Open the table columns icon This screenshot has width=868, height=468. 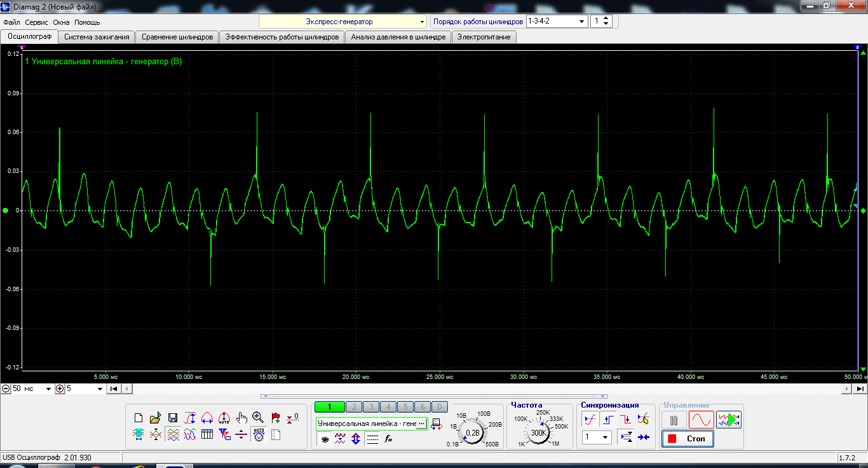click(x=207, y=435)
